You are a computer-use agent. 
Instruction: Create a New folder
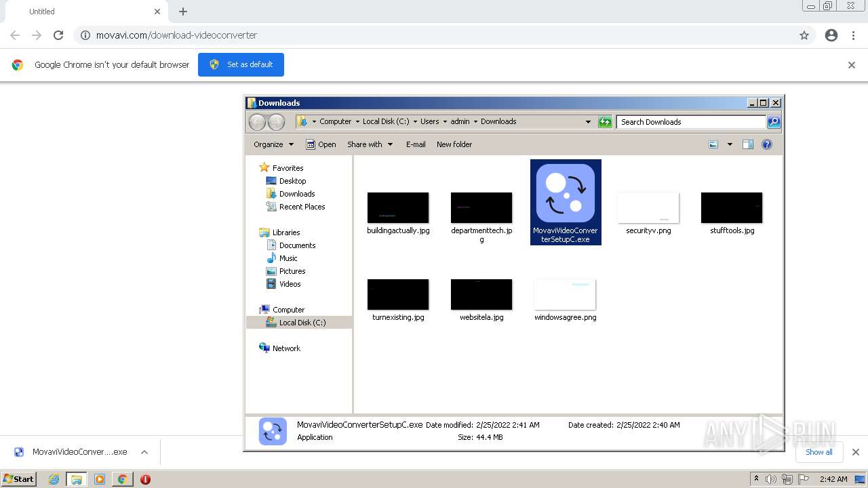pos(454,144)
